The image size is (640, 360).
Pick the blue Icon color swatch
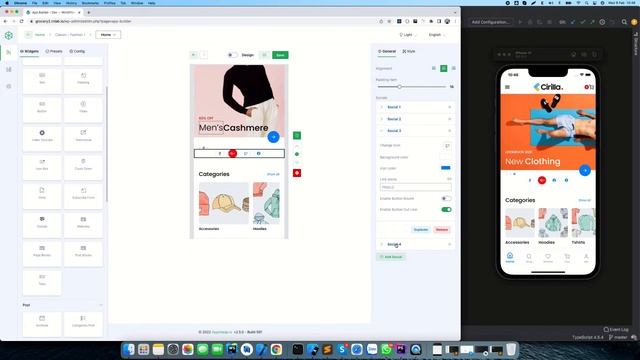(446, 168)
